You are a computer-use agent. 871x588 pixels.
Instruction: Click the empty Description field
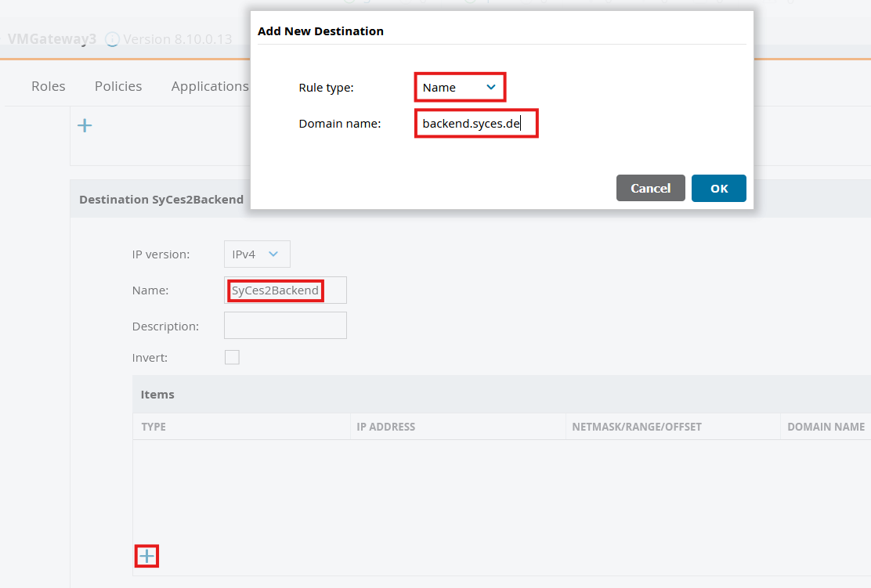(x=285, y=326)
